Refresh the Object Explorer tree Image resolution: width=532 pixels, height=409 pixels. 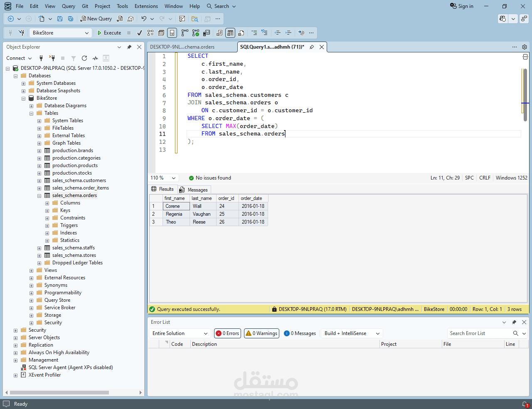point(85,58)
